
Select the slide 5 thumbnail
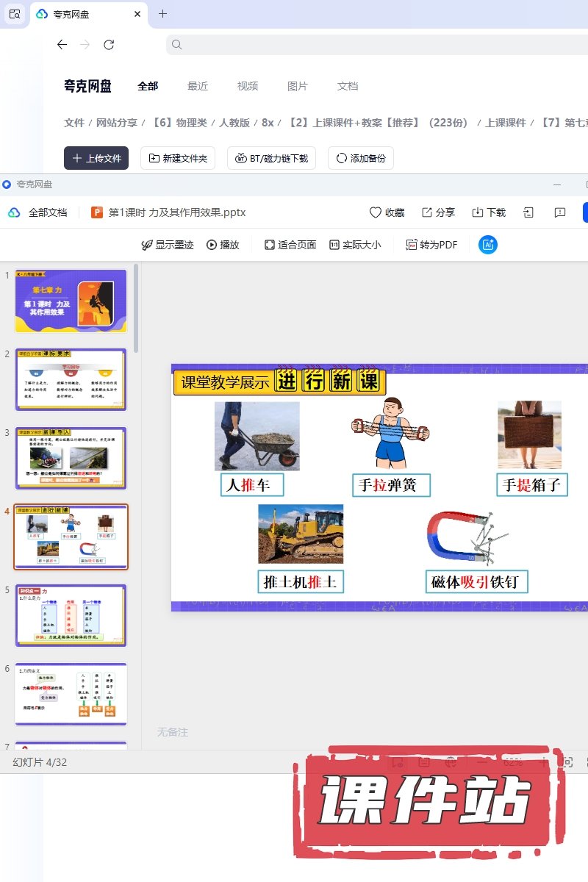pyautogui.click(x=71, y=616)
